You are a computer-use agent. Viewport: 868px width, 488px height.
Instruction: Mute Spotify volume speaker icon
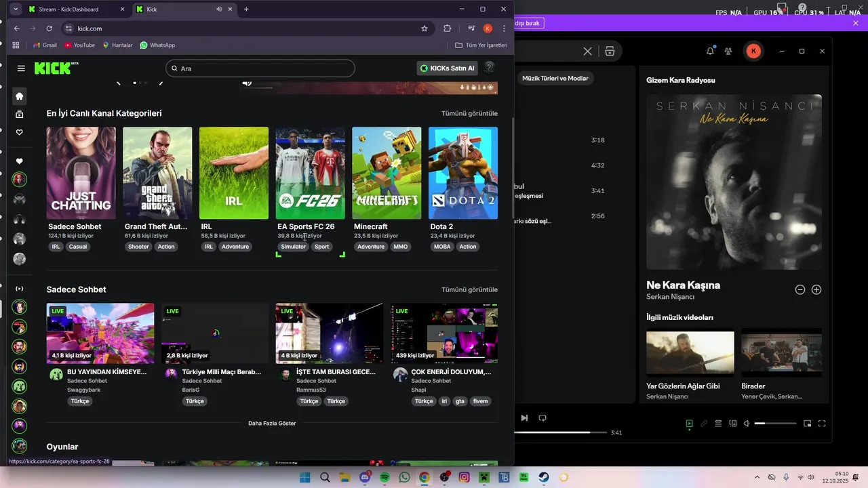pyautogui.click(x=747, y=424)
